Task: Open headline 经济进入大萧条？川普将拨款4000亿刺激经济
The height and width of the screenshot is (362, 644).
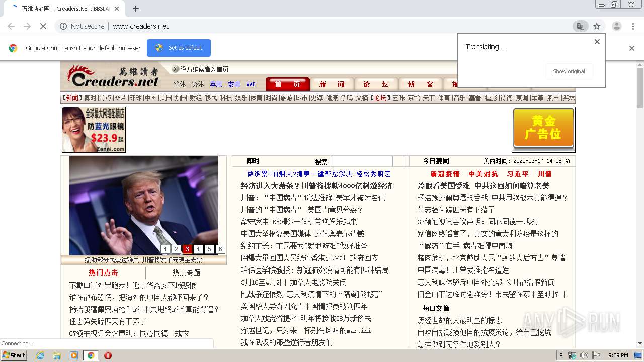Action: click(316, 186)
